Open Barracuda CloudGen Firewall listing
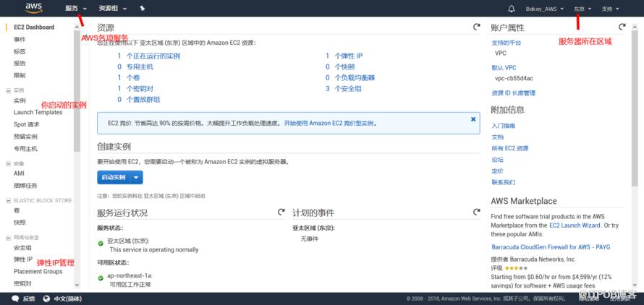 coord(551,247)
